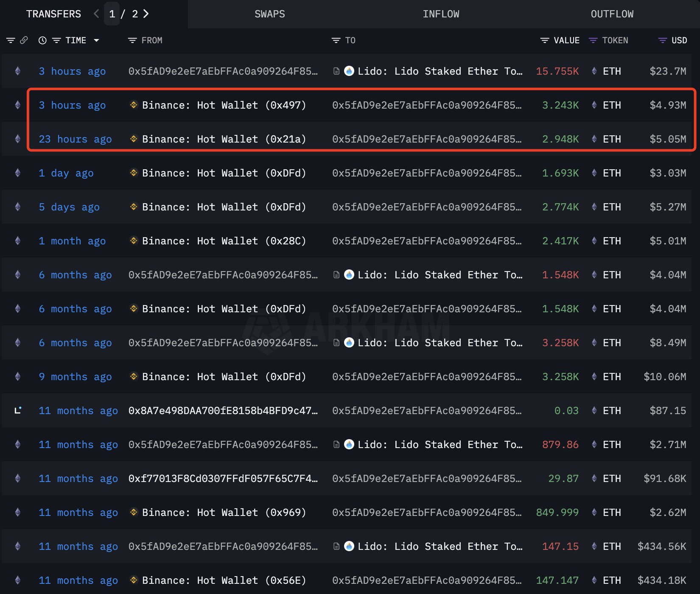Click the FROM column header label
The height and width of the screenshot is (594, 700).
(152, 40)
